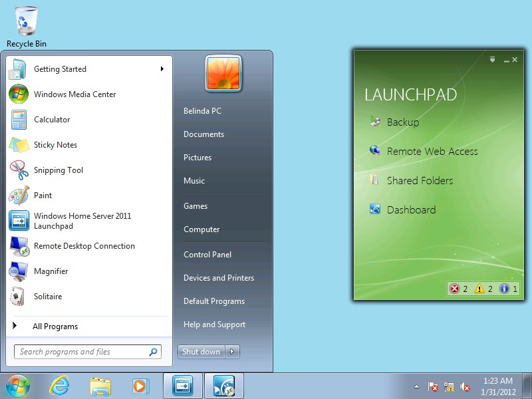Launch Remote Desktop Connection icon
This screenshot has height=399, width=532.
point(19,246)
